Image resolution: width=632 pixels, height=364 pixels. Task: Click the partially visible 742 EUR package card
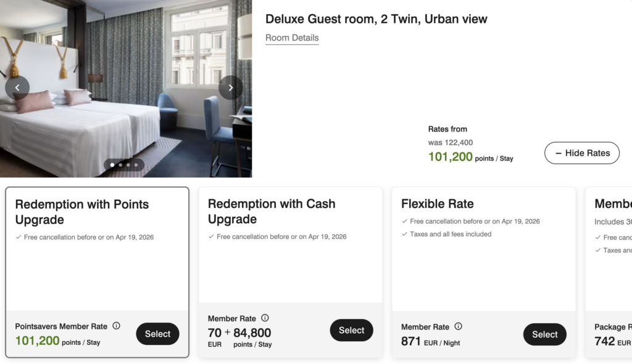(611, 271)
